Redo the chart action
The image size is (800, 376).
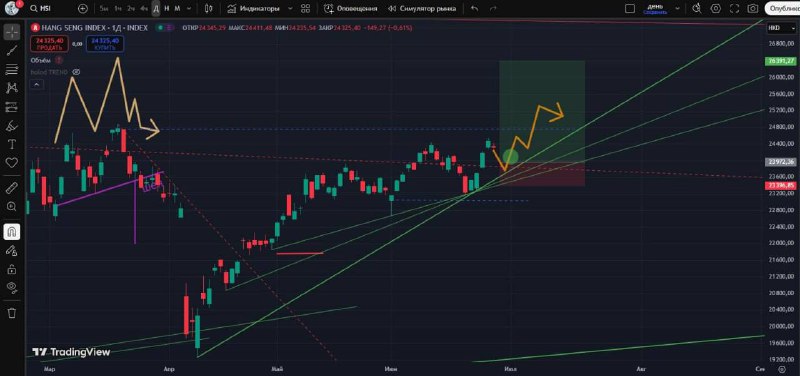tap(493, 9)
